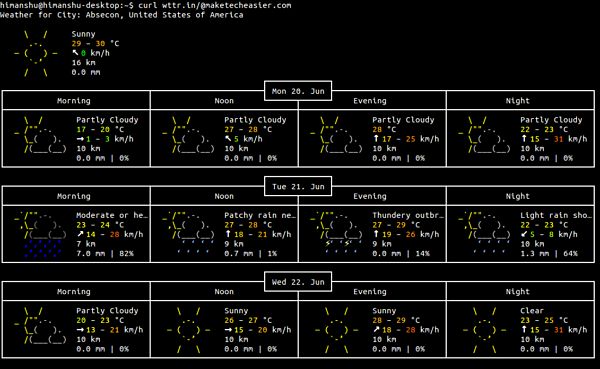Click Tuesday Noon's patchy rain cloud icon
The width and height of the screenshot is (600, 369).
[189, 233]
